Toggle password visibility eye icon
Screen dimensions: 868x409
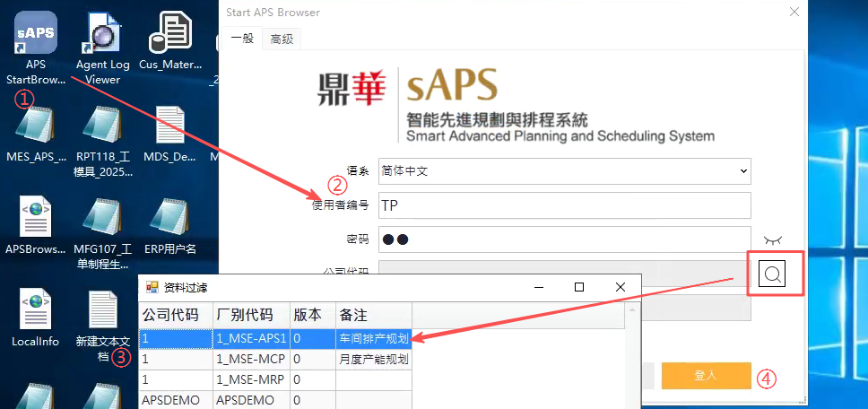773,240
